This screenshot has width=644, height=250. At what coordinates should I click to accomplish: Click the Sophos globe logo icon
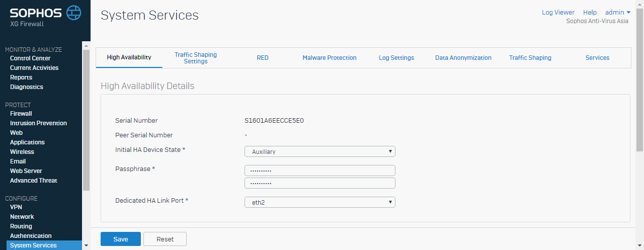pyautogui.click(x=73, y=12)
